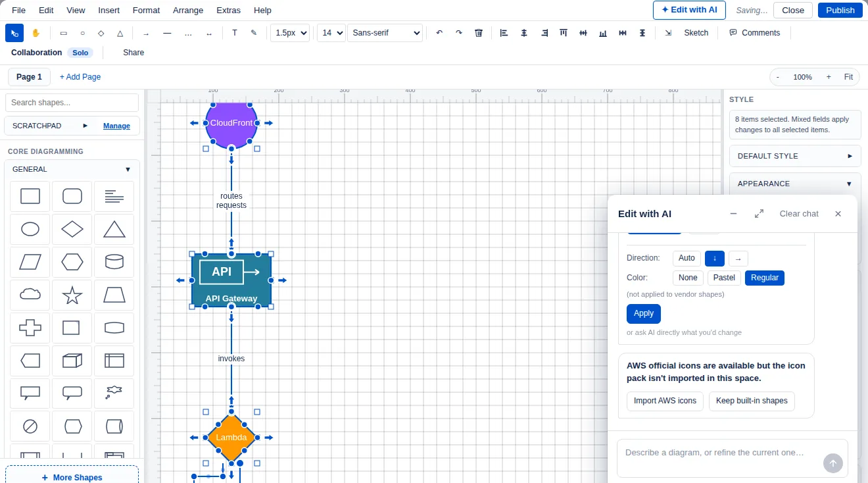Set layout direction to Auto

click(687, 259)
